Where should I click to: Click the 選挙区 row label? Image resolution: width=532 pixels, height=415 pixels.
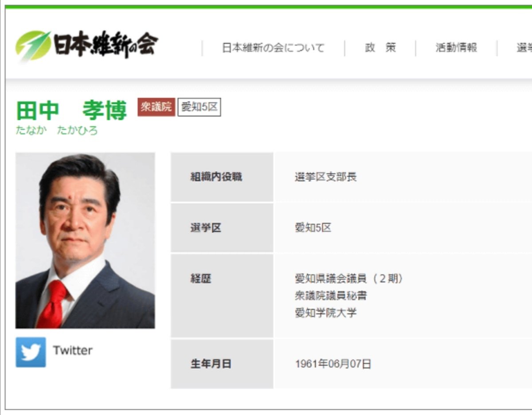point(206,228)
